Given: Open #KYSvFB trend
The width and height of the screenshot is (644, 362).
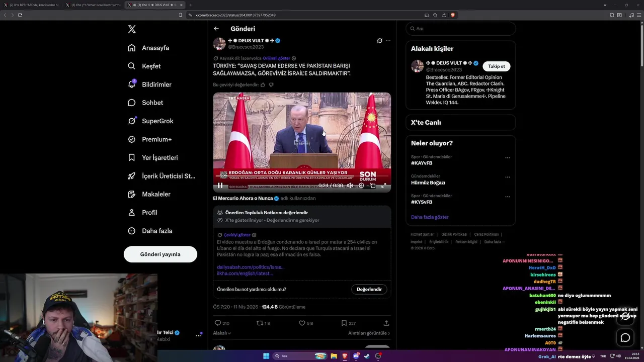Looking at the screenshot, I should click(x=422, y=202).
